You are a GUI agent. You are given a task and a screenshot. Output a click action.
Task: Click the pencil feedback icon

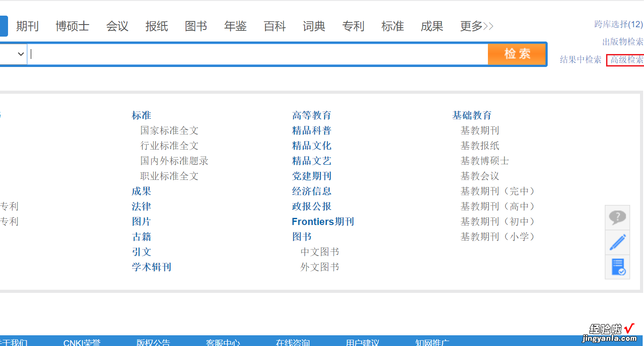point(617,242)
